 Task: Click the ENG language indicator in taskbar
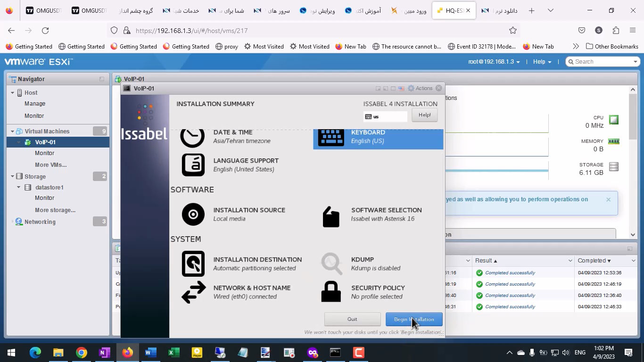(580, 353)
